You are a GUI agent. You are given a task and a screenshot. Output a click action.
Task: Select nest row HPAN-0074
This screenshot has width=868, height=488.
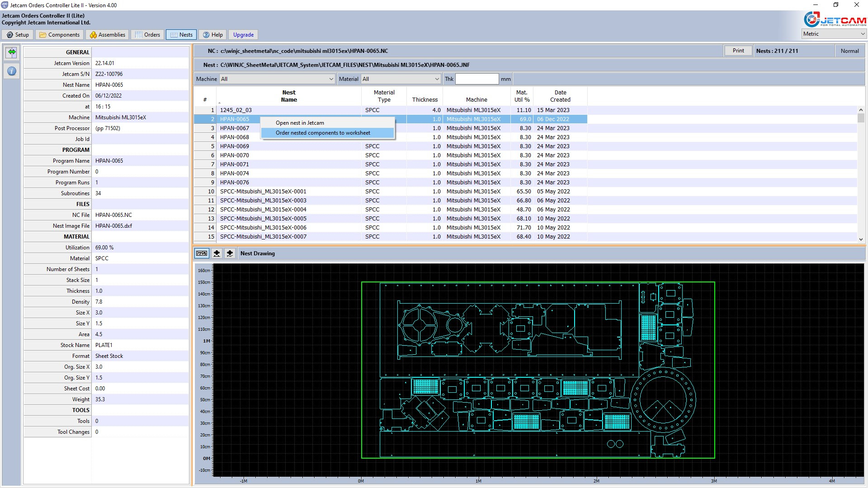391,174
